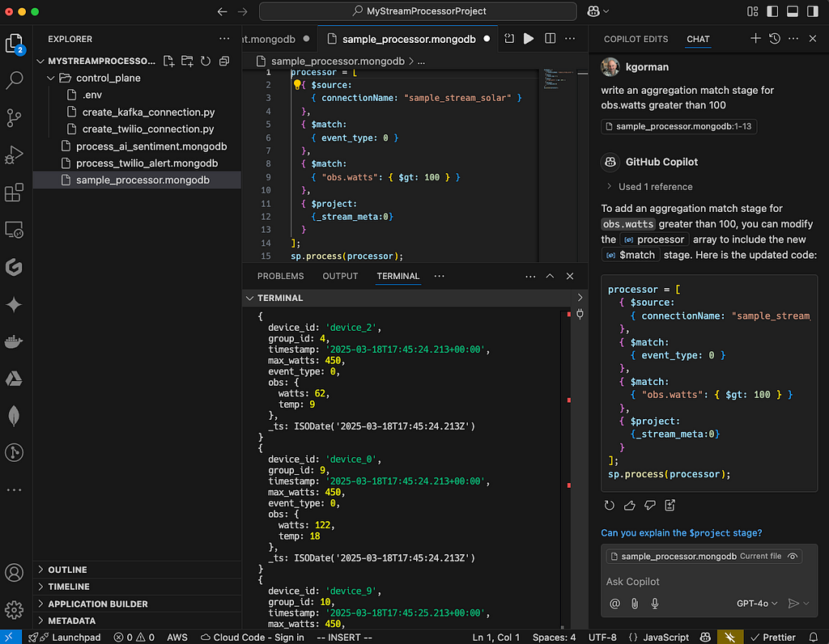Switch to the OUTPUT tab
The image size is (829, 644).
[339, 275]
